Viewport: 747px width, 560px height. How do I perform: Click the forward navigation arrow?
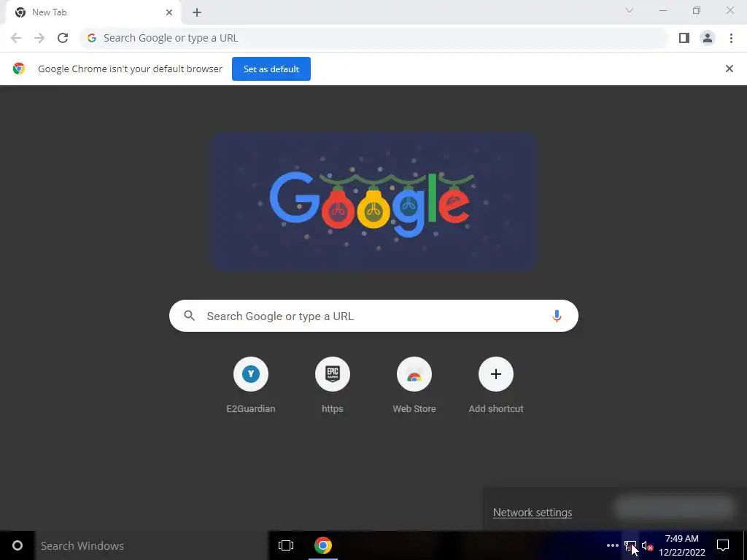[x=39, y=38]
